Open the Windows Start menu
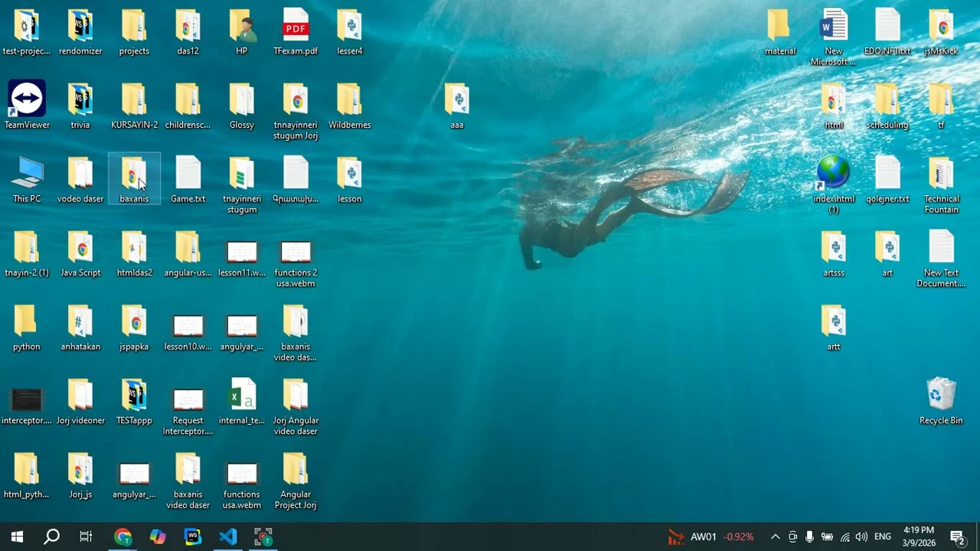This screenshot has height=551, width=980. click(x=17, y=536)
